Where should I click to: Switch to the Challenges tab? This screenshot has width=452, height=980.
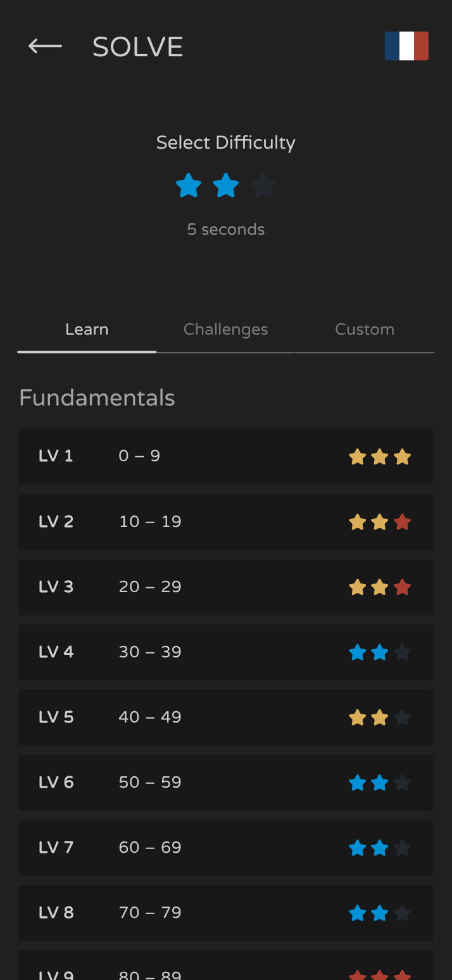pos(226,330)
